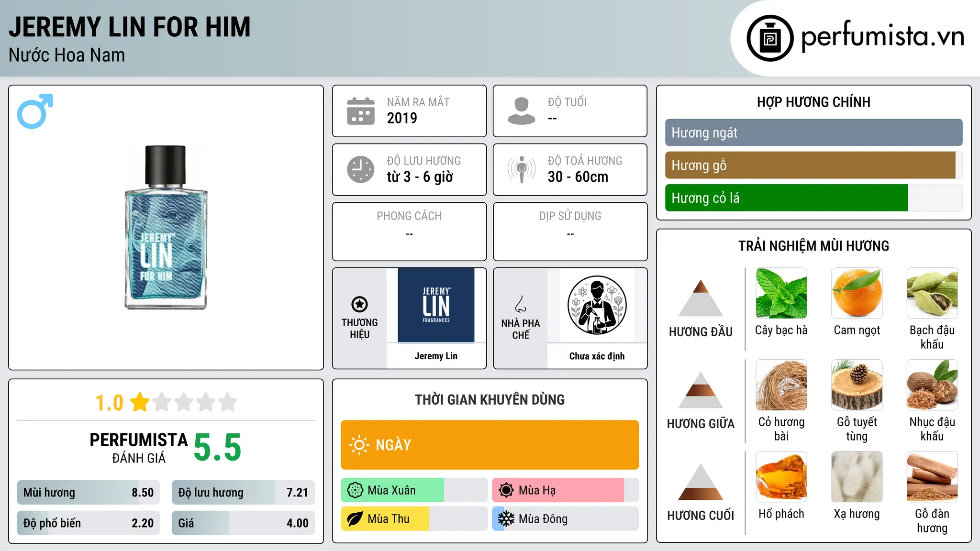Viewport: 980px width, 551px height.
Task: Click the sillage icon beside Độ toả hương
Action: point(522,169)
